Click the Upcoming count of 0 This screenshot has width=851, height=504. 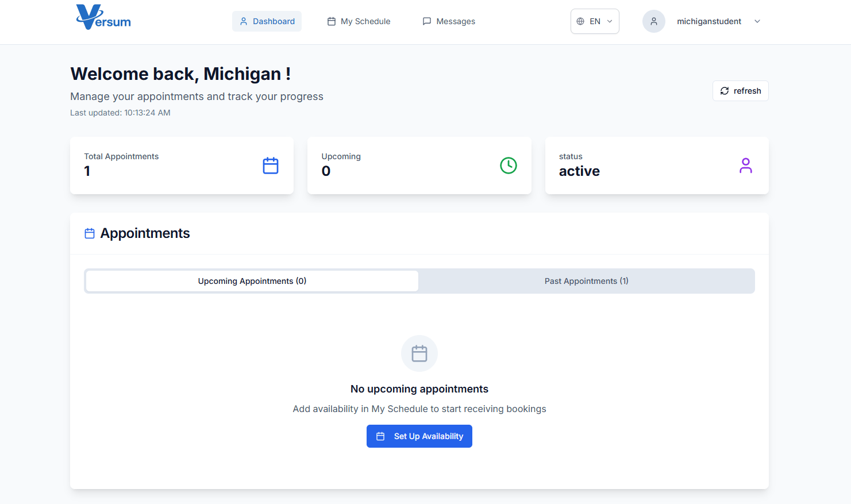tap(326, 171)
